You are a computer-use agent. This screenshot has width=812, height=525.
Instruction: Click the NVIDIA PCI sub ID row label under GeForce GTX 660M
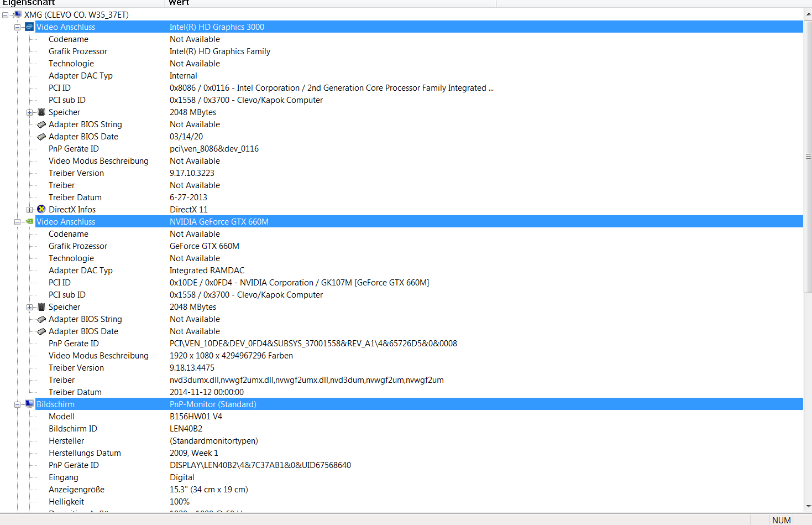pos(67,295)
